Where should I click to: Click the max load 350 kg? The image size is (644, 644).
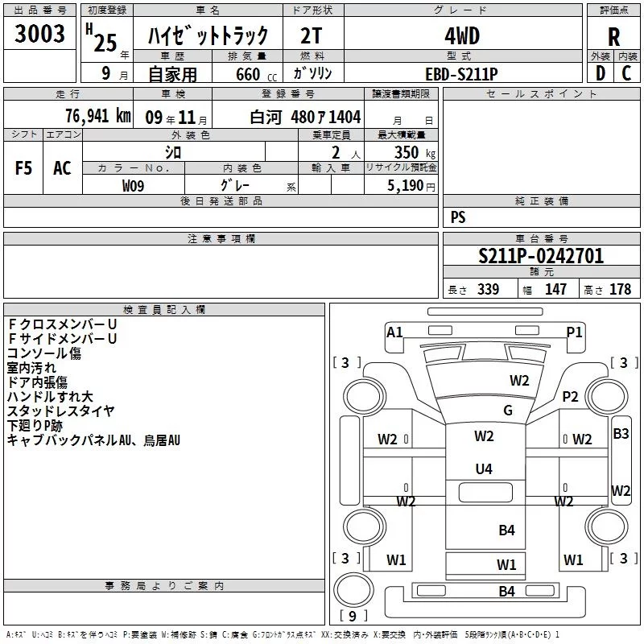pyautogui.click(x=415, y=152)
